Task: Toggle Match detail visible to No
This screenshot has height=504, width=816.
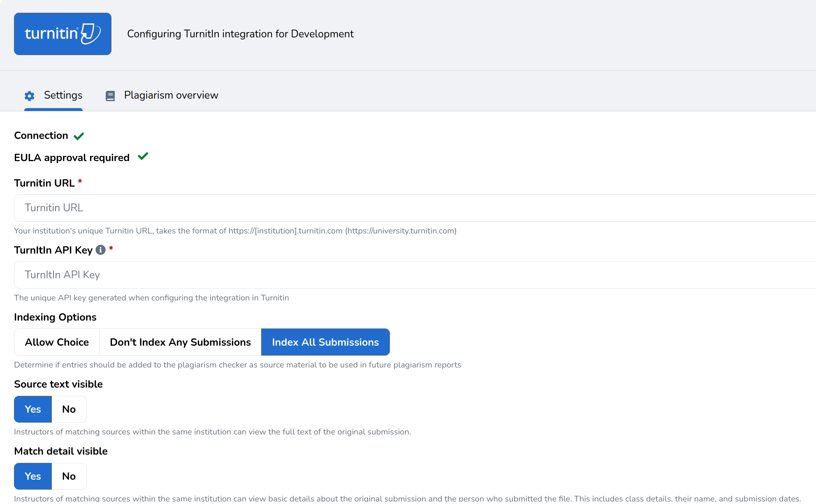Action: 69,476
